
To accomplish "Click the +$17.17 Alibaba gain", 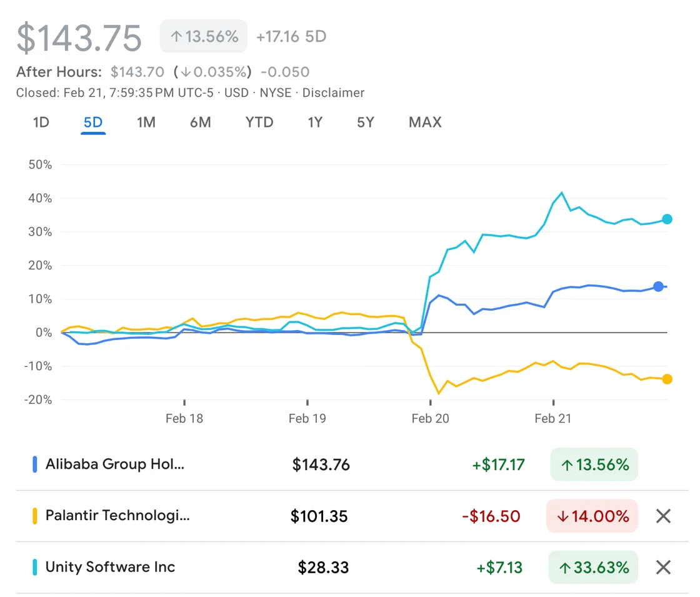I will tap(498, 464).
